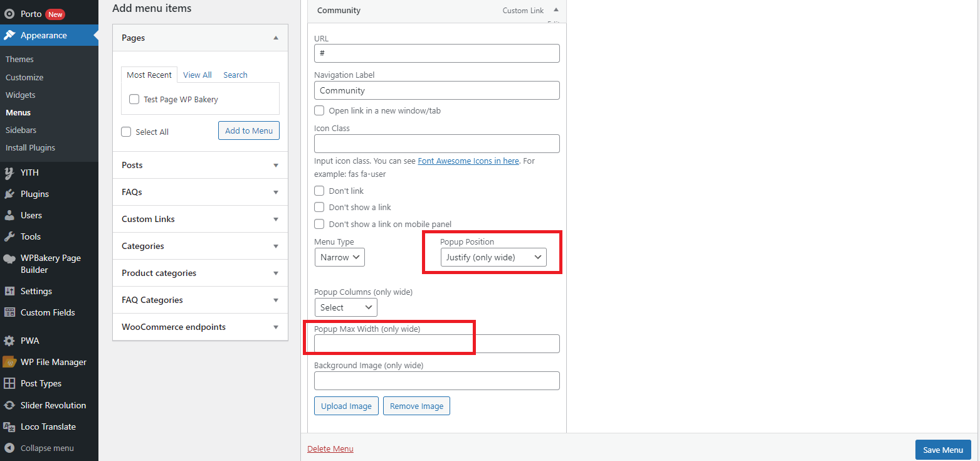Open Widgets in the Appearance submenu

coord(21,95)
